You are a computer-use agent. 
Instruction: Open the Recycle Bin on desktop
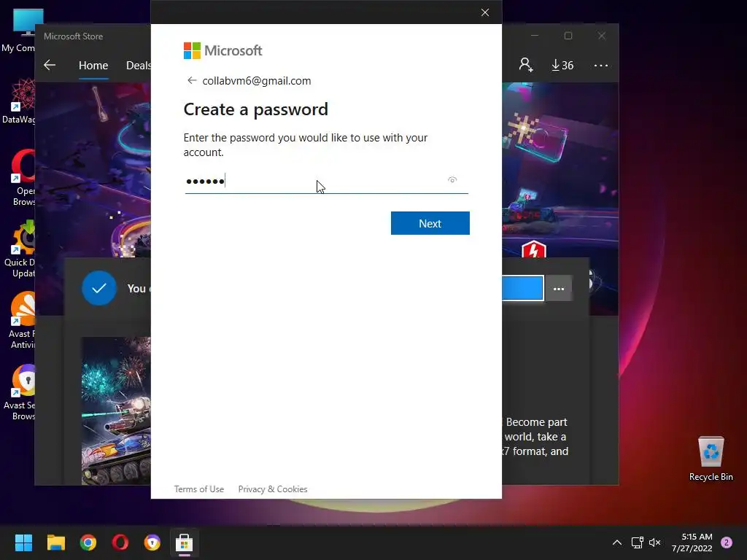click(711, 459)
